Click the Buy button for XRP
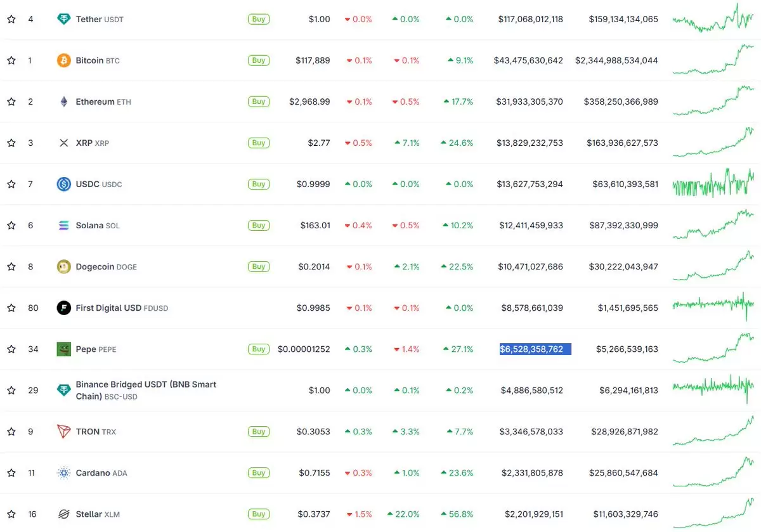 [x=259, y=143]
